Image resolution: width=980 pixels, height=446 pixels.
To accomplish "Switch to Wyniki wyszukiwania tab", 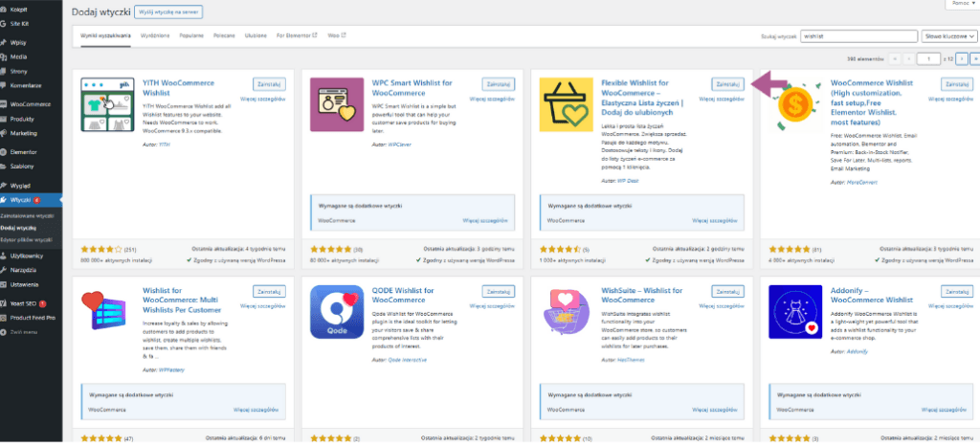I will 105,36.
